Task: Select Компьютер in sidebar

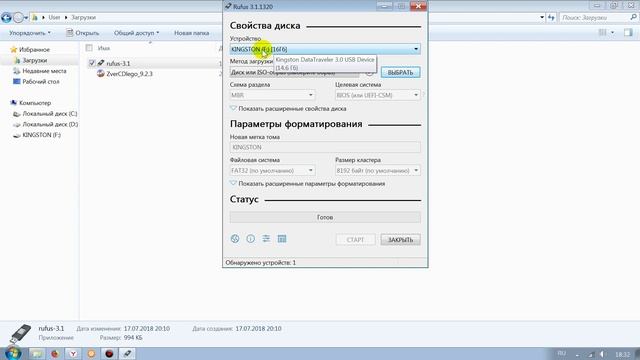Action: tap(35, 103)
